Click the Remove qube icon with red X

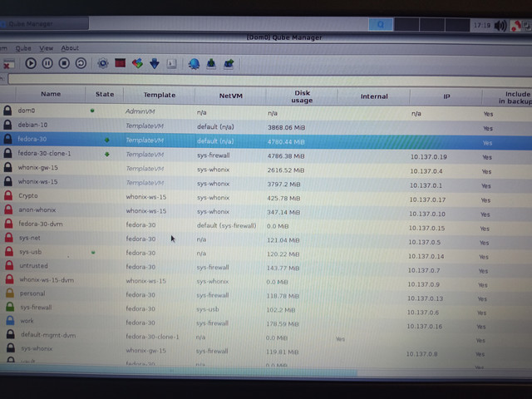click(x=8, y=63)
